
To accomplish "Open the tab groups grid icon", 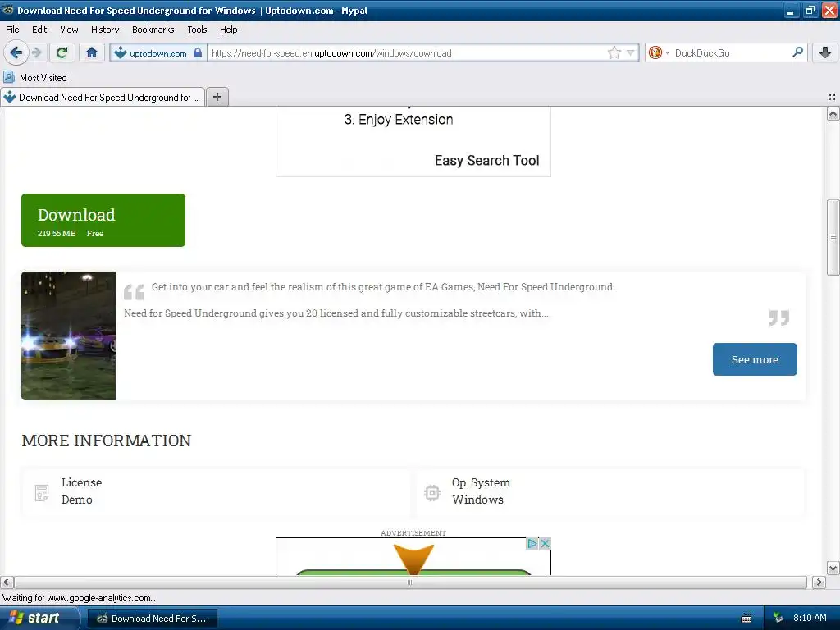I will coord(832,97).
